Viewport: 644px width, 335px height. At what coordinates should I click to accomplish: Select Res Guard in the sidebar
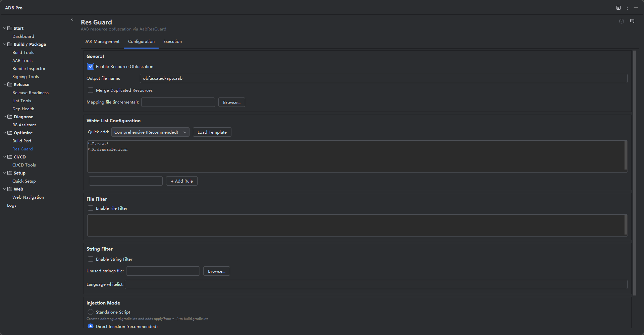[x=22, y=149]
